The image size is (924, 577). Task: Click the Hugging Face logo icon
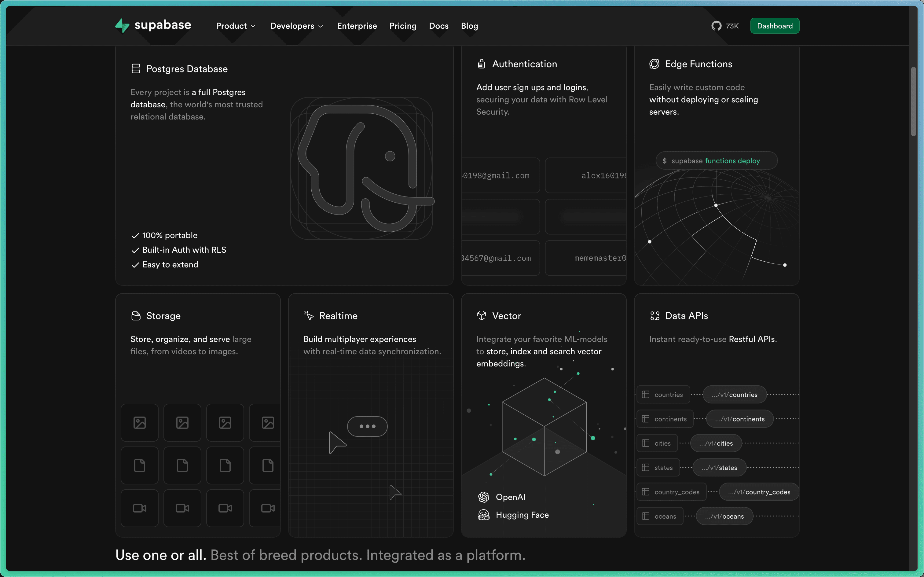(483, 515)
